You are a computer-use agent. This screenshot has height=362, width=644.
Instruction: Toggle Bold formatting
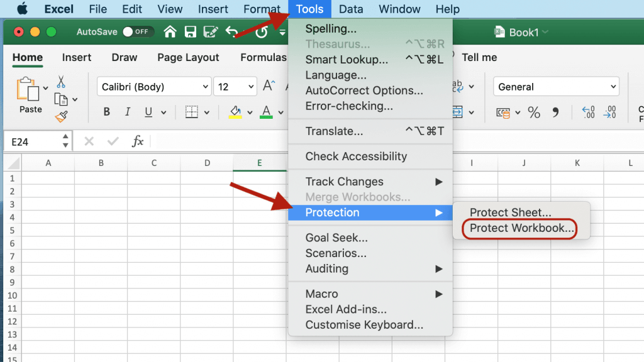coord(107,112)
